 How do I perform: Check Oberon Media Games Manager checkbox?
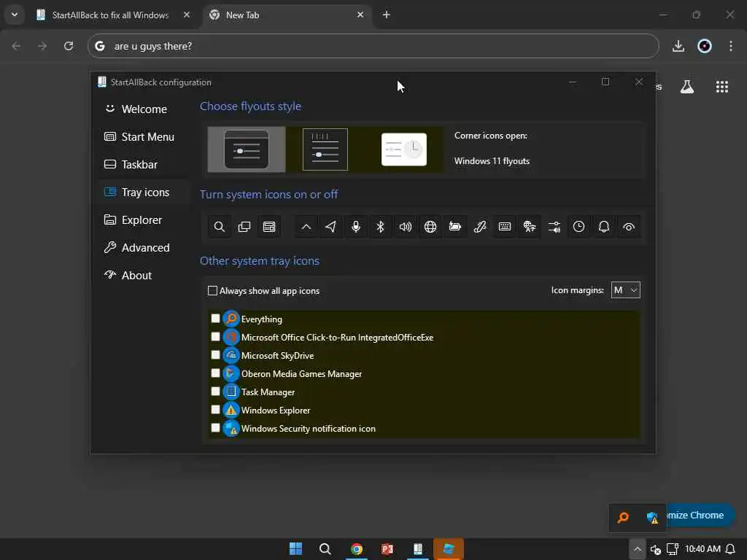pyautogui.click(x=215, y=373)
